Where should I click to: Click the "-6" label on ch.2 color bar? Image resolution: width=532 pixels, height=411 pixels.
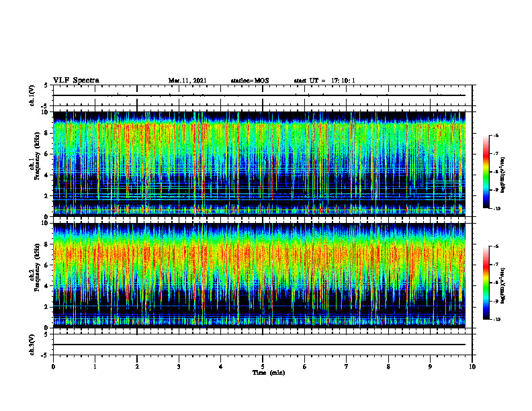click(496, 246)
